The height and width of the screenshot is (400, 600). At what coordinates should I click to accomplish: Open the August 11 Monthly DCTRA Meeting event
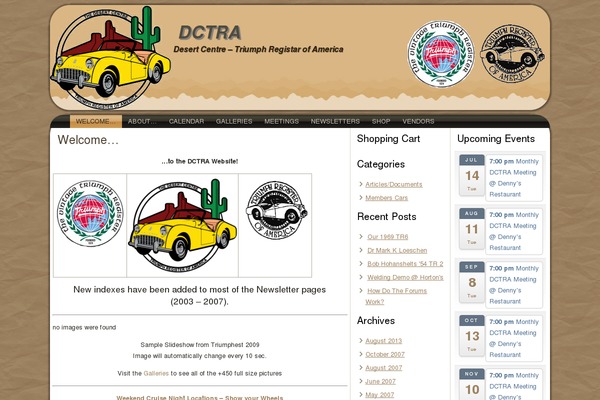514,232
